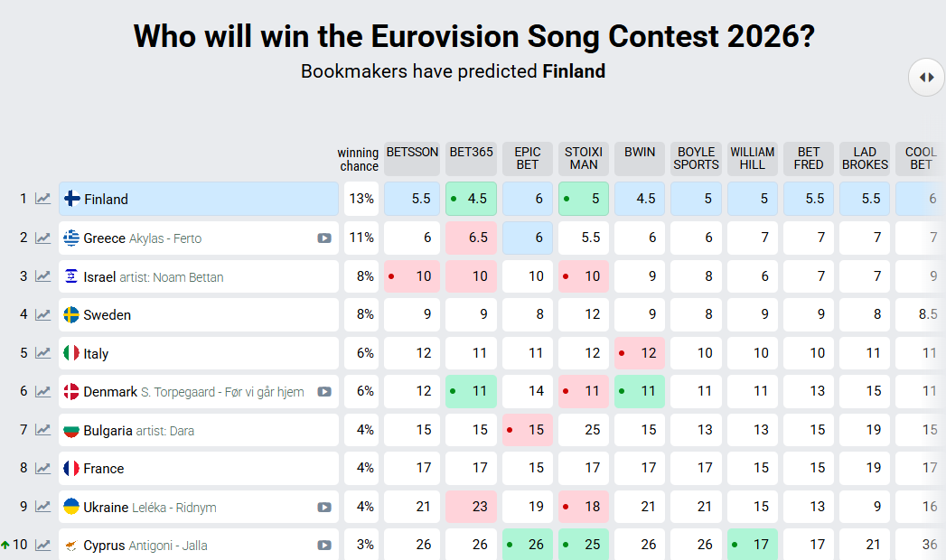Click the video icon for Ukraine's Ridnym
Viewport: 946px width, 560px height.
324,508
